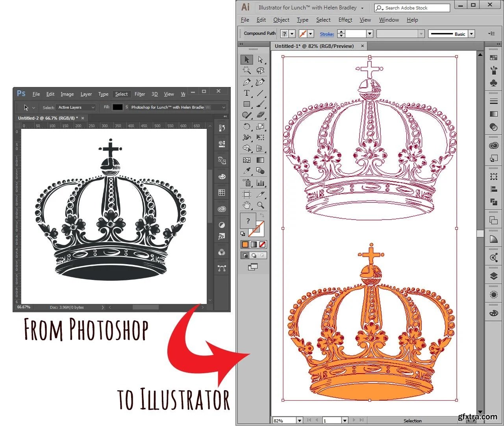Click the Direct Selection white arrow tool
The image size is (504, 426).
coord(260,59)
